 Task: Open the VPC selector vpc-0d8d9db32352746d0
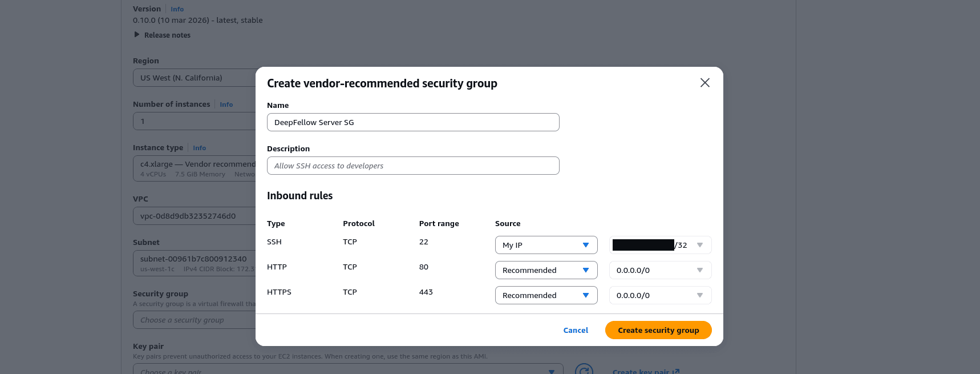pos(195,216)
